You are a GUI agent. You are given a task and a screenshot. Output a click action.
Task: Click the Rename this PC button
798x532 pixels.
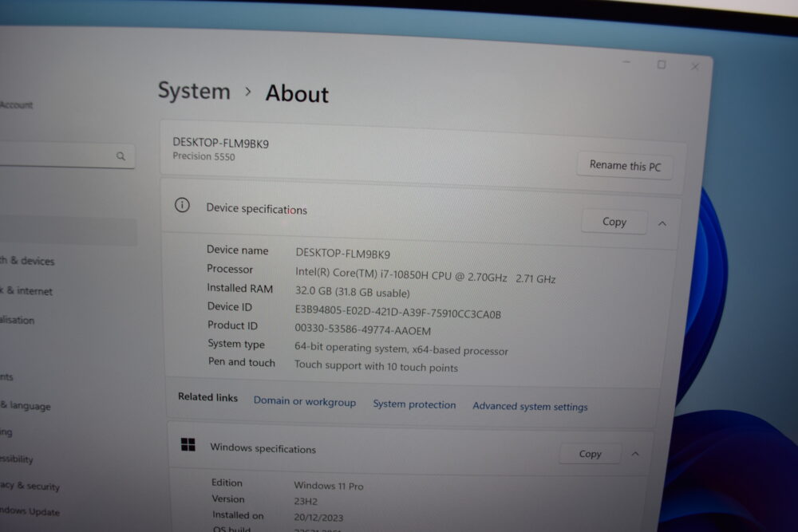click(x=625, y=166)
